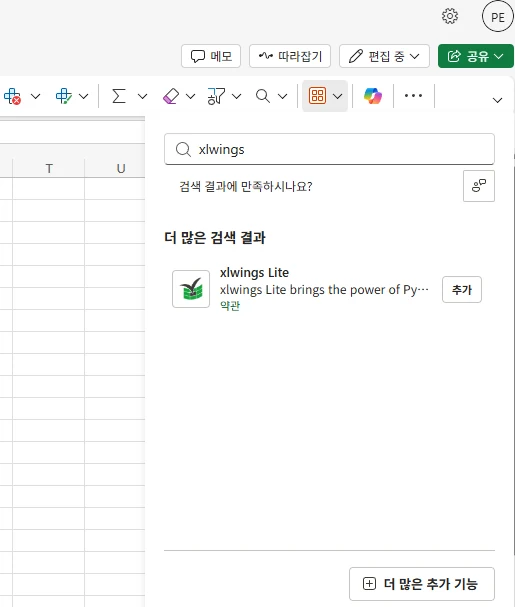Expand the Clear eraser dropdown arrow
The height and width of the screenshot is (607, 515).
(190, 96)
